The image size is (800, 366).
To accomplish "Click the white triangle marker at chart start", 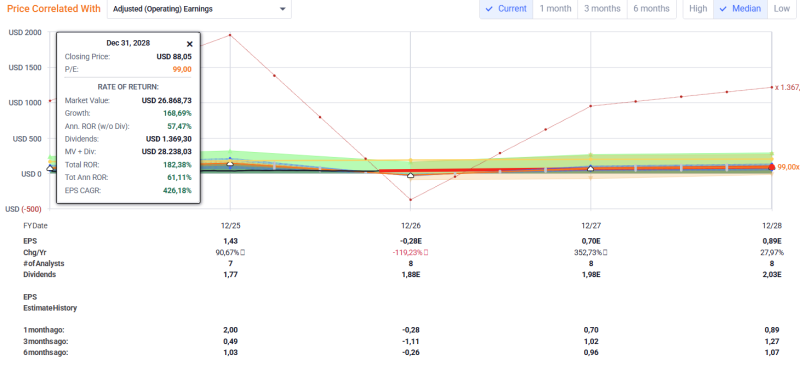I will (50, 167).
